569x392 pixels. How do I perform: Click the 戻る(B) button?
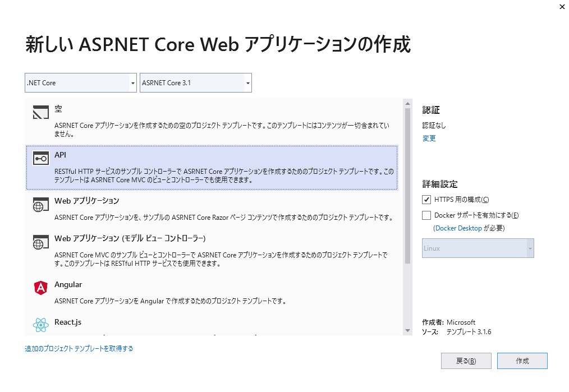pos(466,361)
